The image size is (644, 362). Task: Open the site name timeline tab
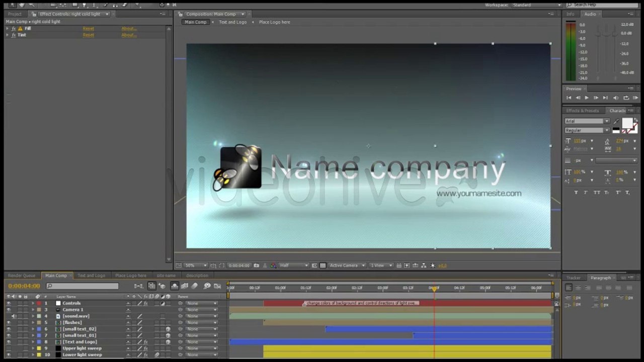[x=166, y=276]
